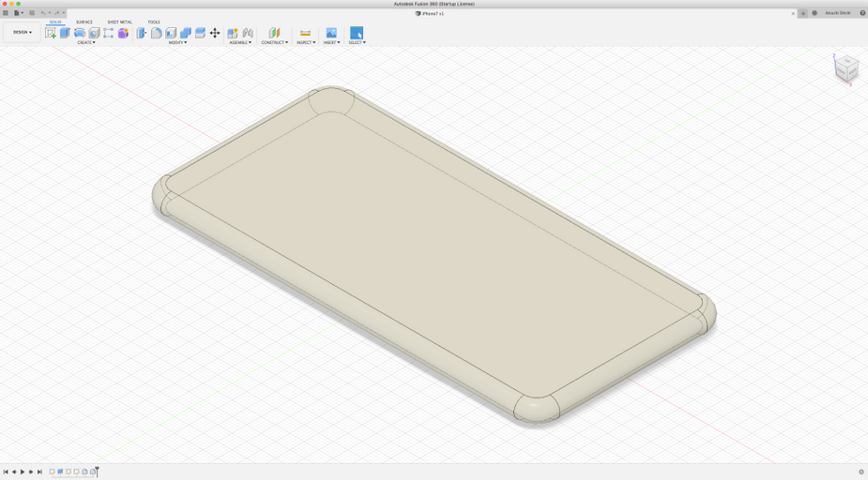Click the Joint tool icon in Assemble
The image size is (868, 480).
coord(248,33)
